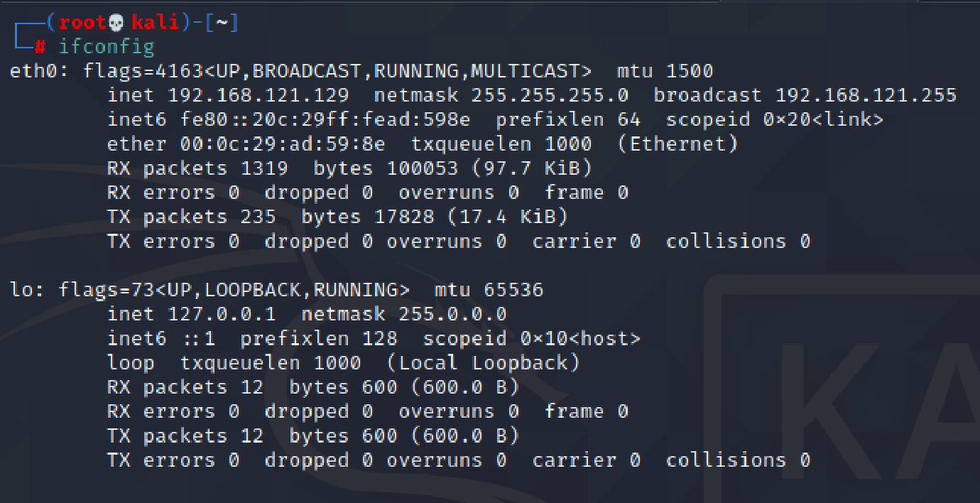The image size is (980, 503).
Task: Click the eth0 (Ethernet) label
Action: coord(677,144)
